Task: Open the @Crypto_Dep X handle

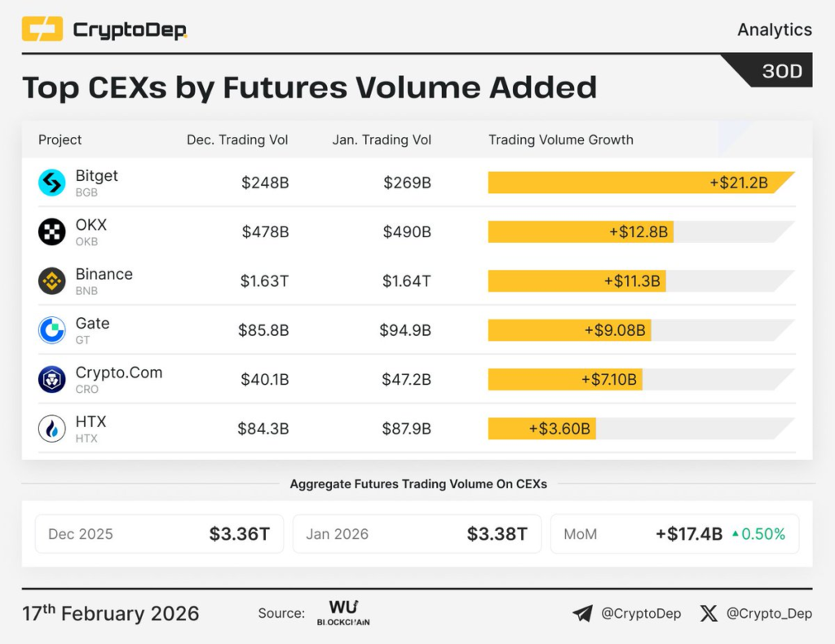Action: pos(769,614)
